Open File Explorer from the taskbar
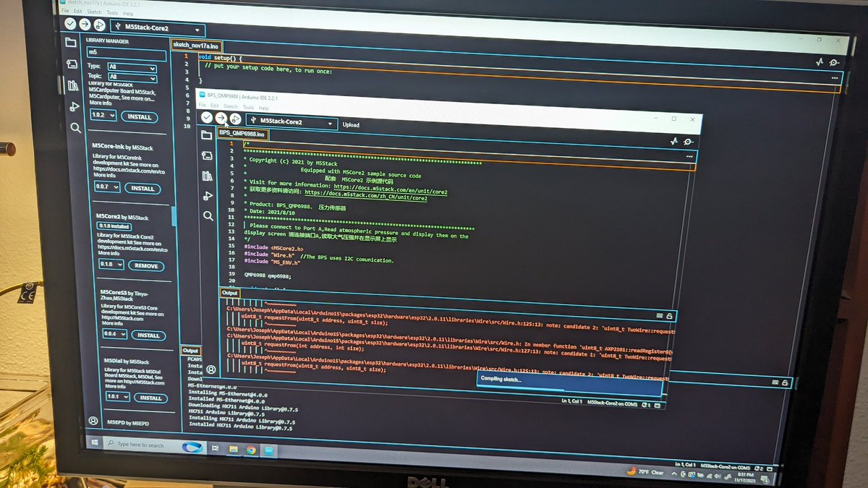Screen dimensions: 868x488 coord(234,449)
